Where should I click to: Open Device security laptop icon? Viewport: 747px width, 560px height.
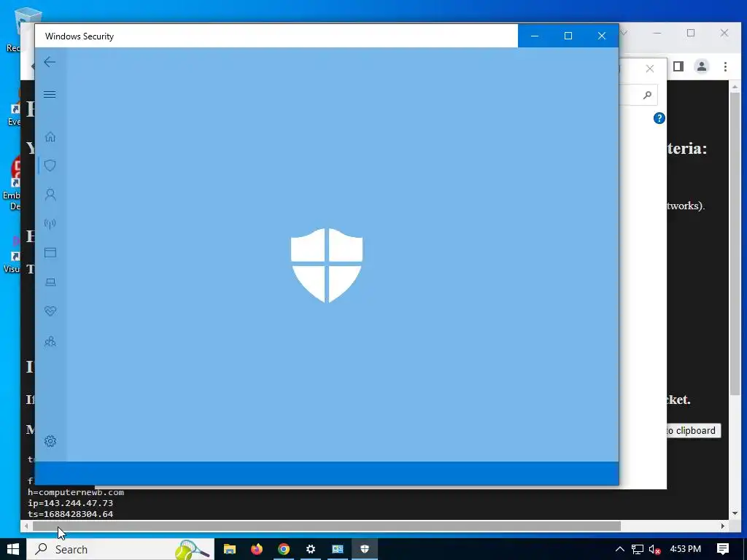[50, 282]
